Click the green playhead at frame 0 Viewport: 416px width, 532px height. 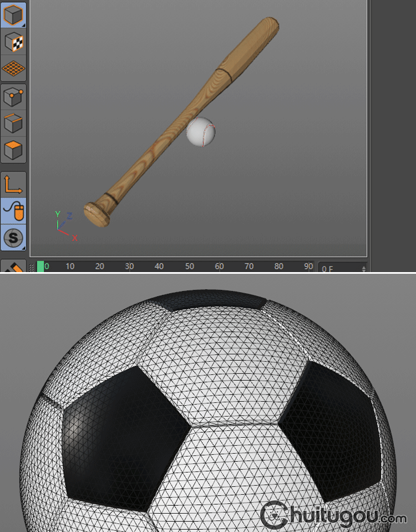pos(40,267)
